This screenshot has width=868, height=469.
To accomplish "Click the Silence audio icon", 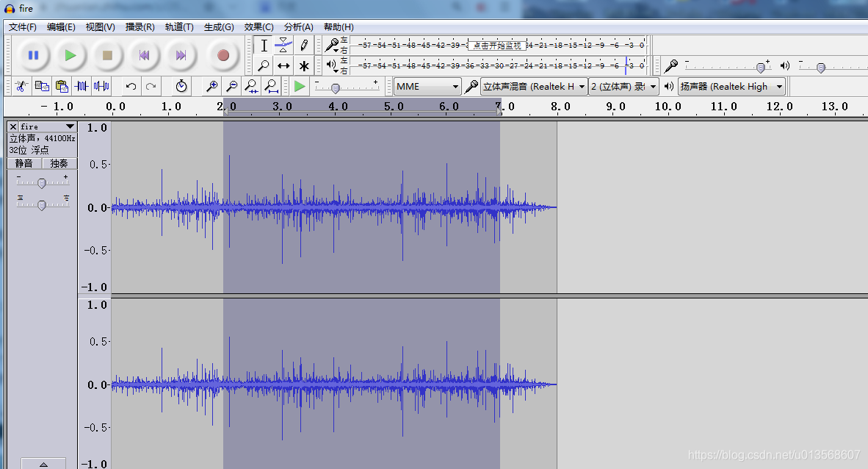I will [x=101, y=86].
